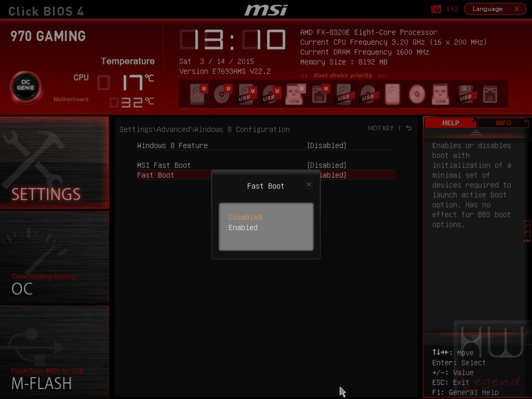Click the Settings\Advanced\Windows 8 Configuration breadcrumb
The height and width of the screenshot is (399, 532).
[x=204, y=129]
